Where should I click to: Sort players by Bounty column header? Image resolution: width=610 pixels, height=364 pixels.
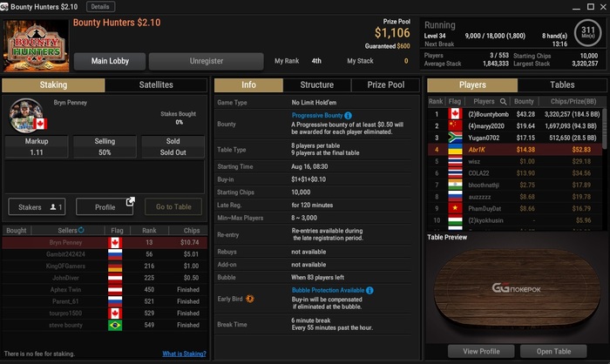pos(524,102)
